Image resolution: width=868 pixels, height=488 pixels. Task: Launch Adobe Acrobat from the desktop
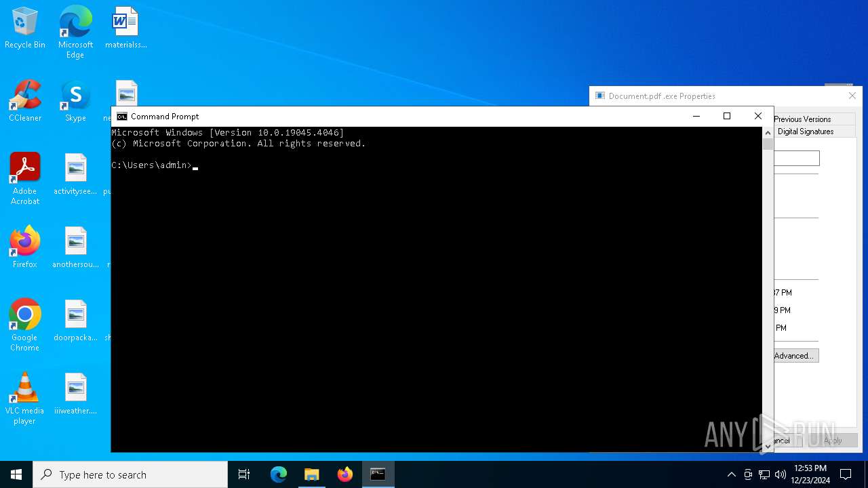pyautogui.click(x=25, y=179)
